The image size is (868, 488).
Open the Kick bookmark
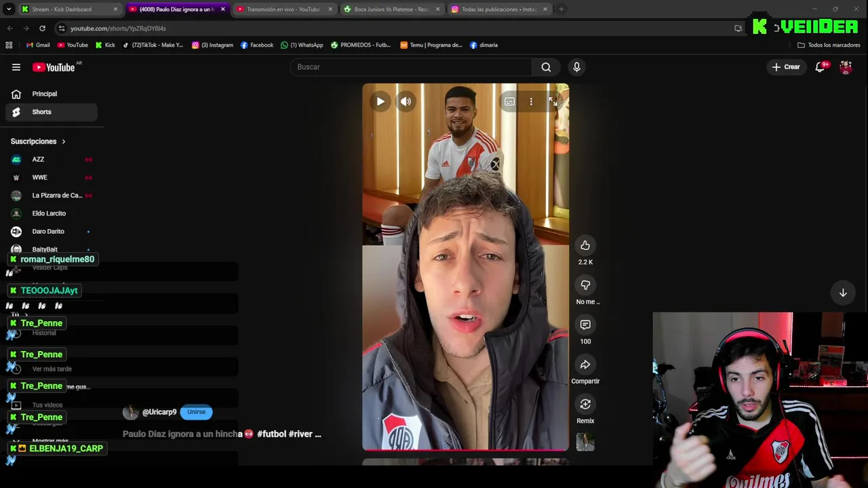(x=105, y=45)
